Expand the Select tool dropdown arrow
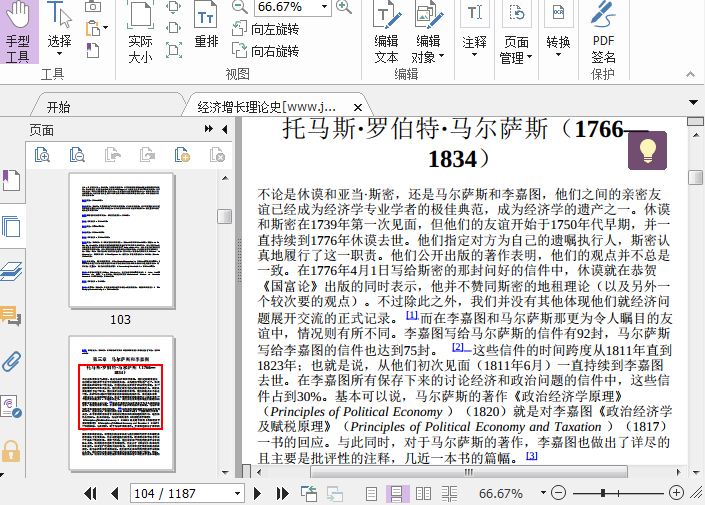The height and width of the screenshot is (505, 705). (x=59, y=54)
